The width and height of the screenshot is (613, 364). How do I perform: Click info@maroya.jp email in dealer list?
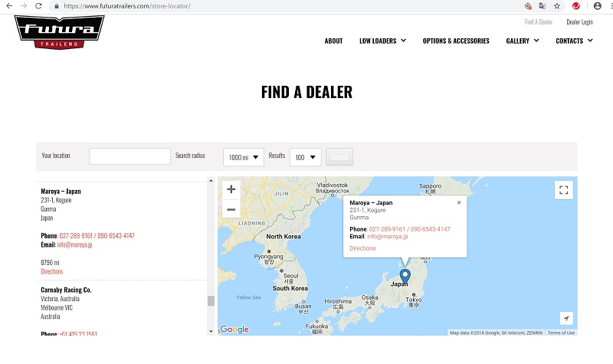(x=74, y=244)
